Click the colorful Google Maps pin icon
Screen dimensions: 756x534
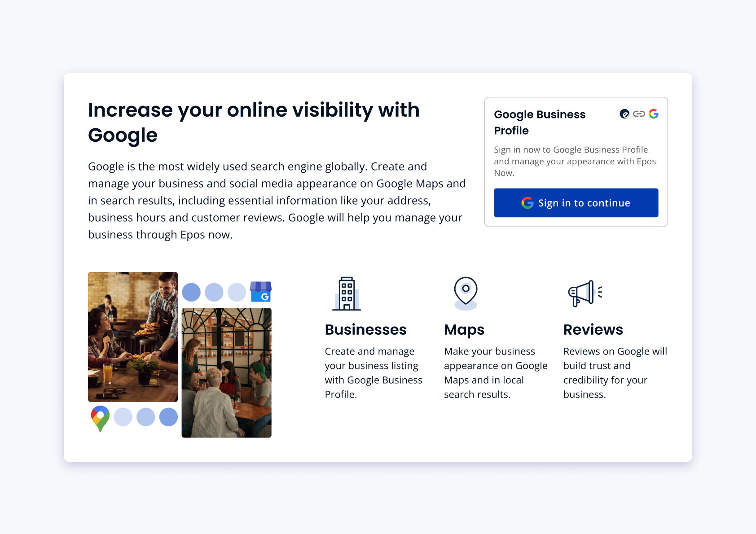point(100,418)
